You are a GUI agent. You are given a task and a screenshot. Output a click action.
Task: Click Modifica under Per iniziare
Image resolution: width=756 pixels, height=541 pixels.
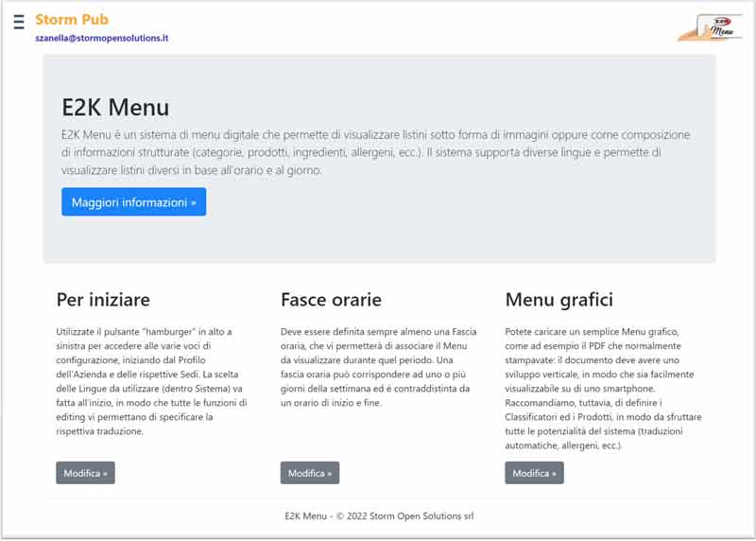point(85,473)
